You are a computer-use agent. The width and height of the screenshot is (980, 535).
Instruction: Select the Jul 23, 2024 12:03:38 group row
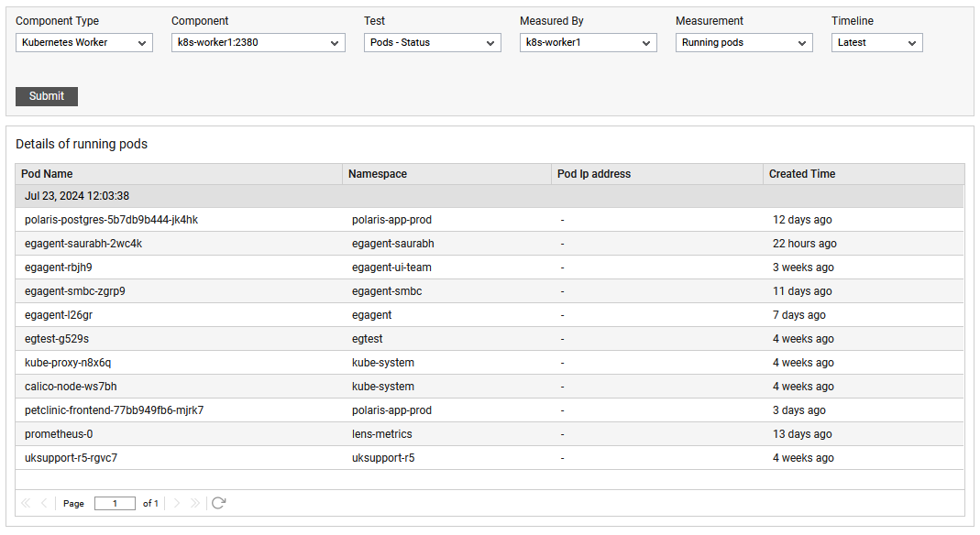(490, 196)
